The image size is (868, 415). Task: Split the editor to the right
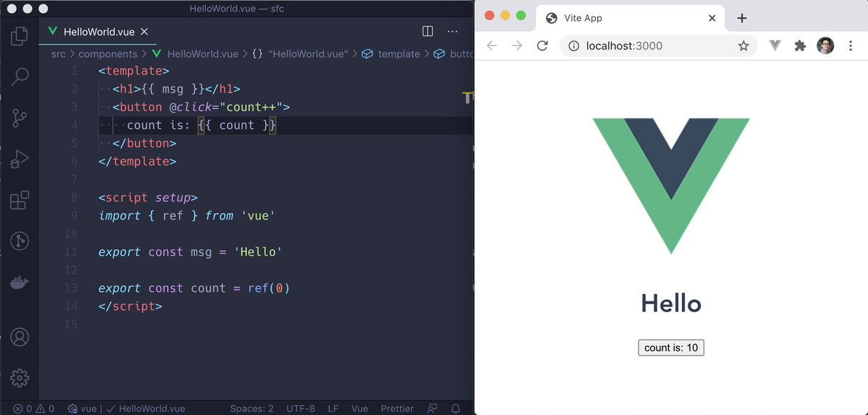(427, 32)
